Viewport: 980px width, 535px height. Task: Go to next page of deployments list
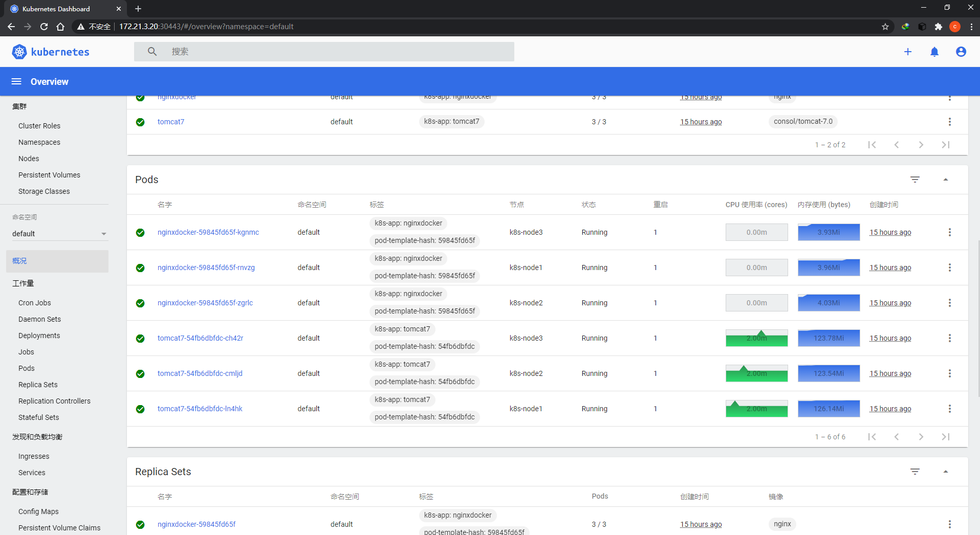click(921, 145)
